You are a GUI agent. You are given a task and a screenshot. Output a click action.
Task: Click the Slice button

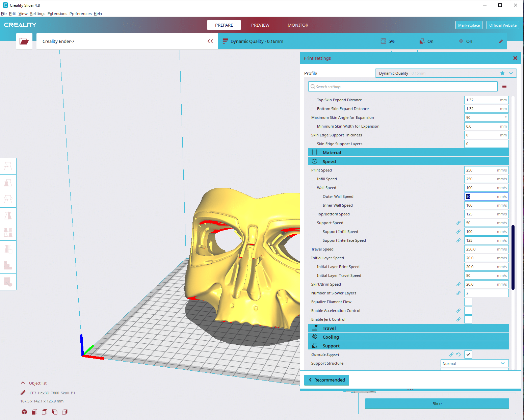pyautogui.click(x=437, y=403)
